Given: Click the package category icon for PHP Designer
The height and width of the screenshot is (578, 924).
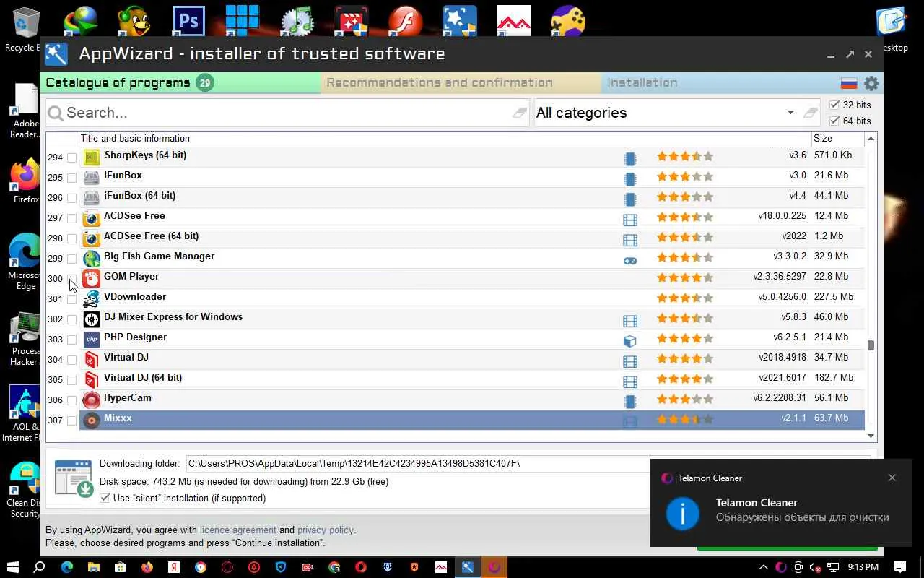Looking at the screenshot, I should [630, 342].
